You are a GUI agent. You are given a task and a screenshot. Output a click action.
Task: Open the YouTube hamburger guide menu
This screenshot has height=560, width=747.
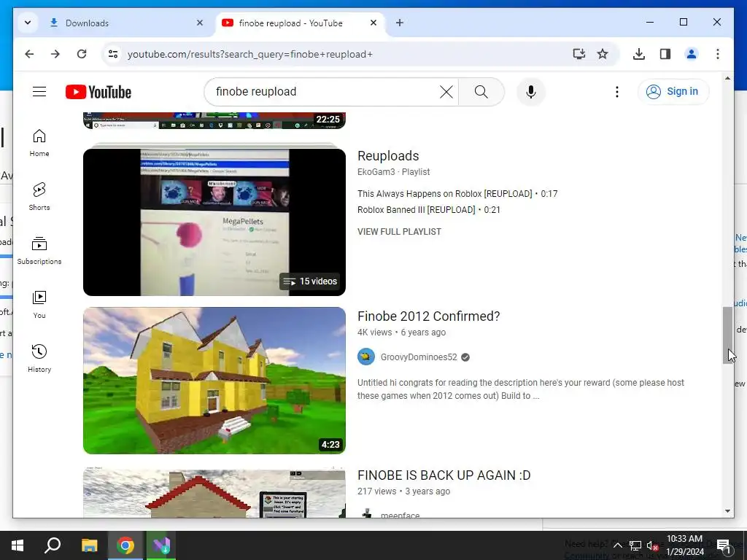coord(39,91)
